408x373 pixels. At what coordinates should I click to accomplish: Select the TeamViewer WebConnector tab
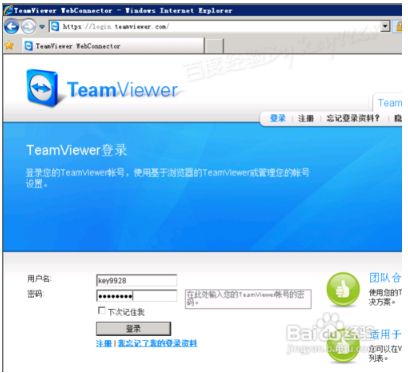[113, 46]
